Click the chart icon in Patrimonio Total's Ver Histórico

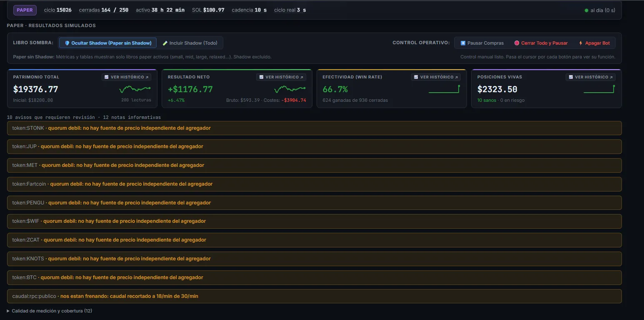coord(107,77)
